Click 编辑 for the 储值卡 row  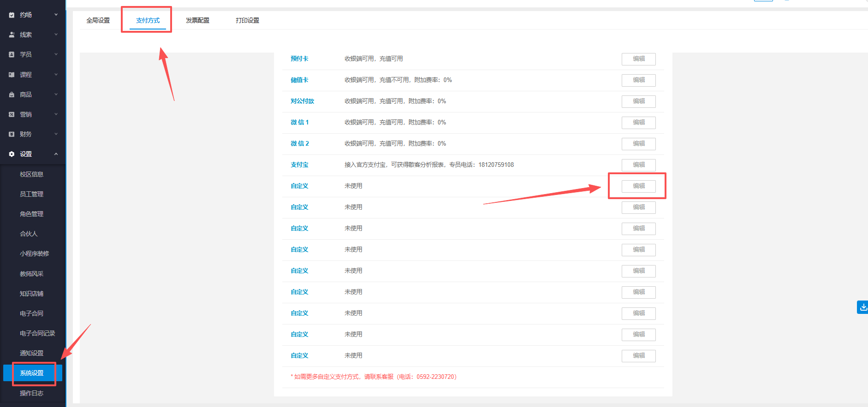click(638, 80)
